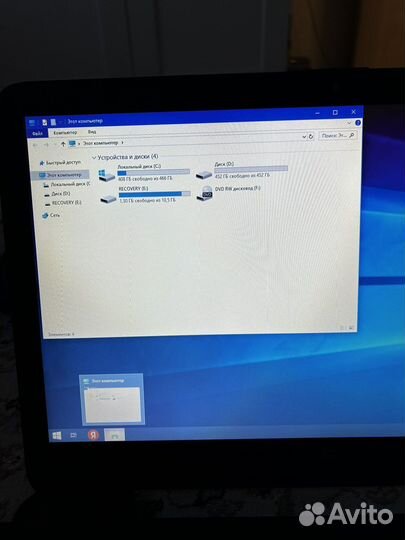The height and width of the screenshot is (540, 405).
Task: Open the Local Disk (C:) drive icon
Action: click(106, 175)
